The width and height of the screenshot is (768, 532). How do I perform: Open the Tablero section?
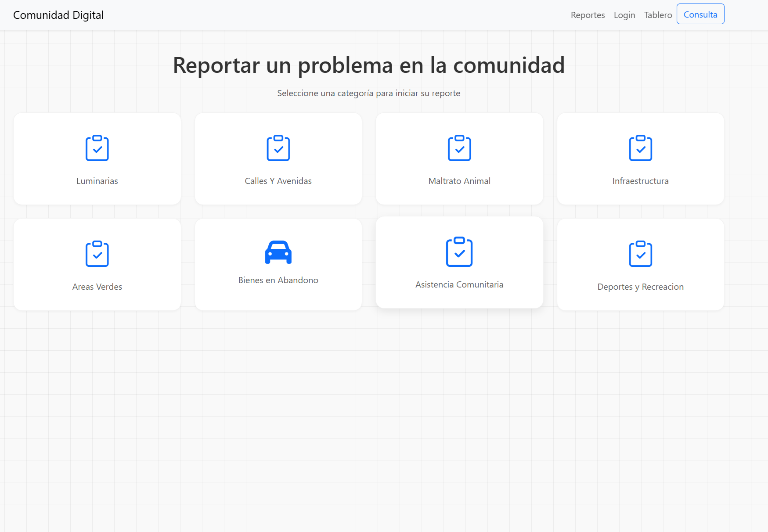click(657, 15)
